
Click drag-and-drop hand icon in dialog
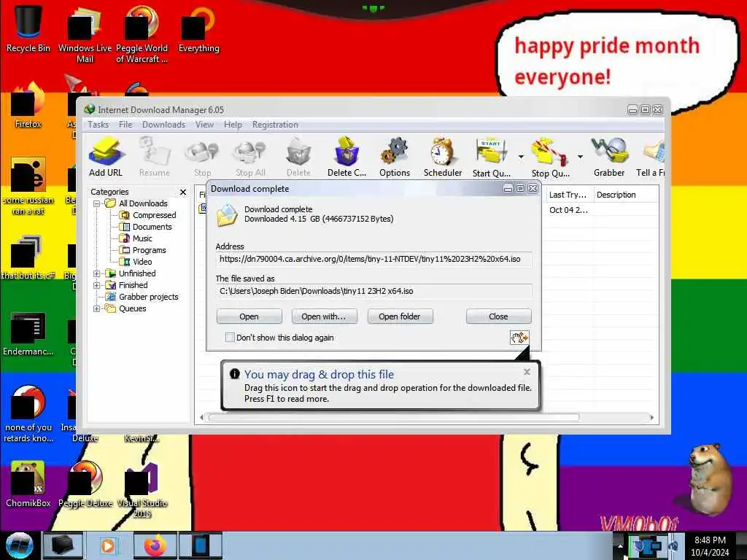(x=519, y=338)
